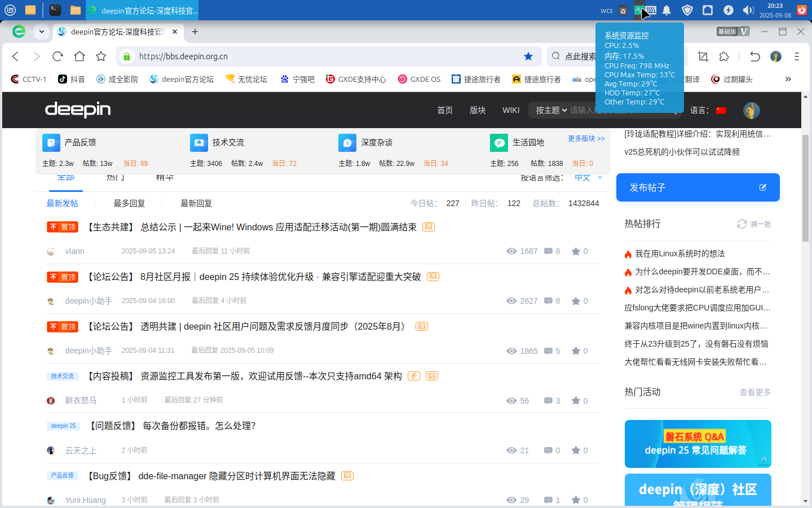This screenshot has width=812, height=508.
Task: Open a new browser tab with plus
Action: click(195, 32)
